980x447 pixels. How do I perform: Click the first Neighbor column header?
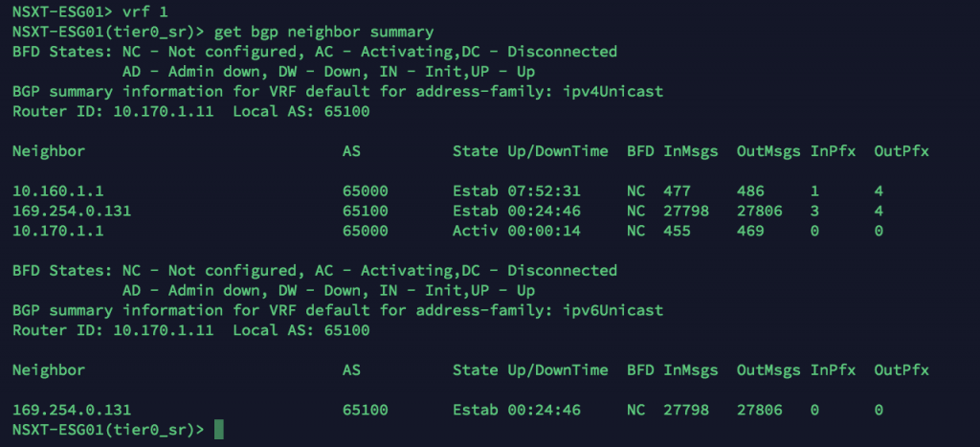pyautogui.click(x=49, y=150)
